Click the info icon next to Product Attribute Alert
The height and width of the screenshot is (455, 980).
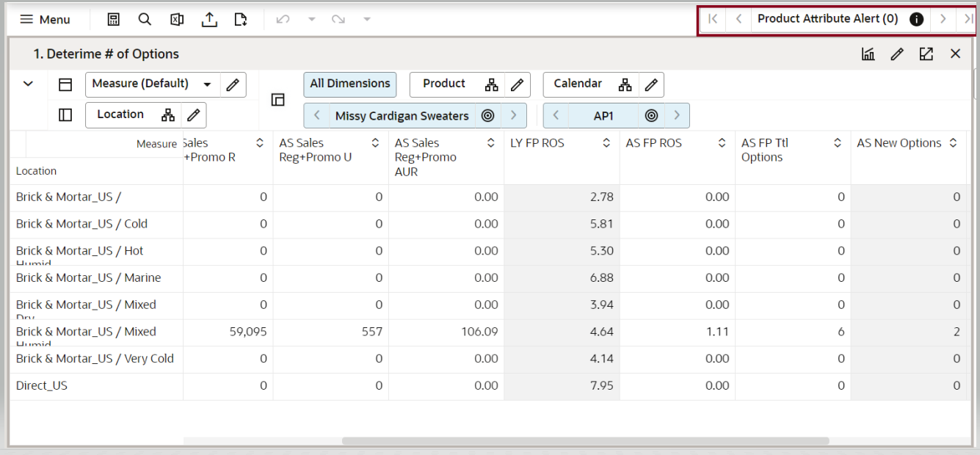click(916, 19)
